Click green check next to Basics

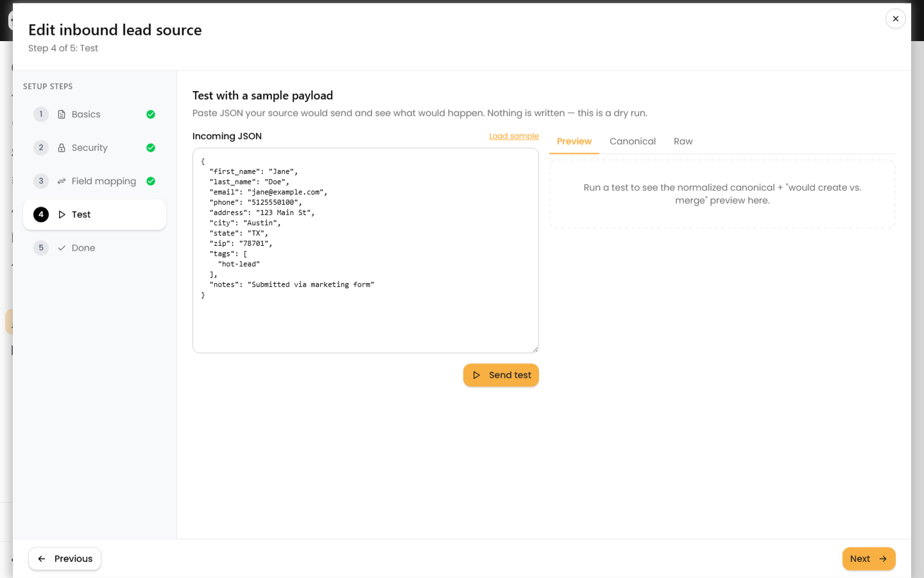tap(151, 114)
